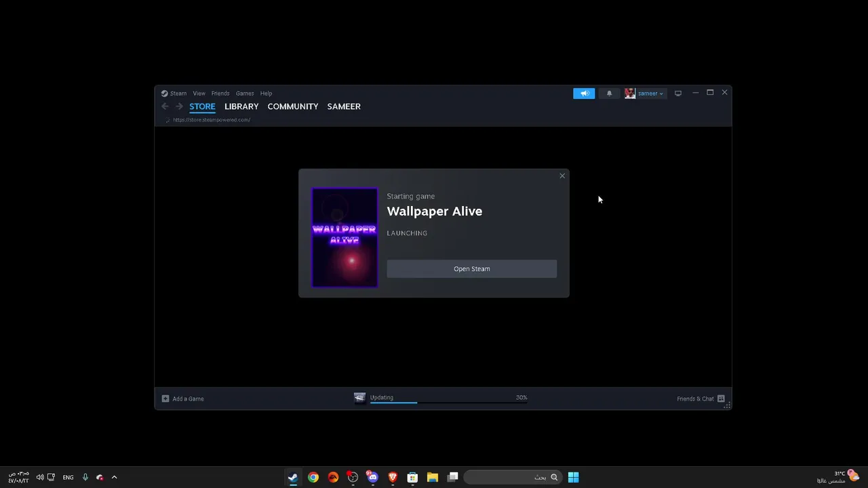Open Google Chrome from the taskbar
The height and width of the screenshot is (488, 868).
[x=313, y=477]
